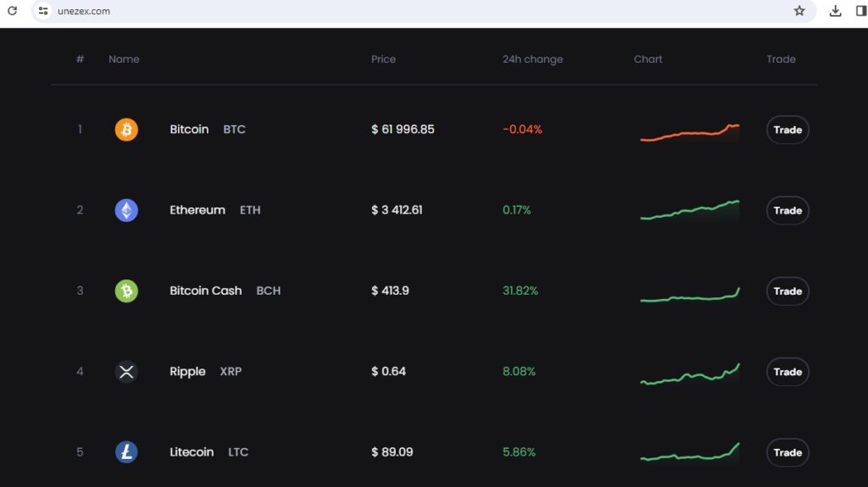Click the Trade column header
Image resolution: width=868 pixels, height=487 pixels.
(781, 59)
